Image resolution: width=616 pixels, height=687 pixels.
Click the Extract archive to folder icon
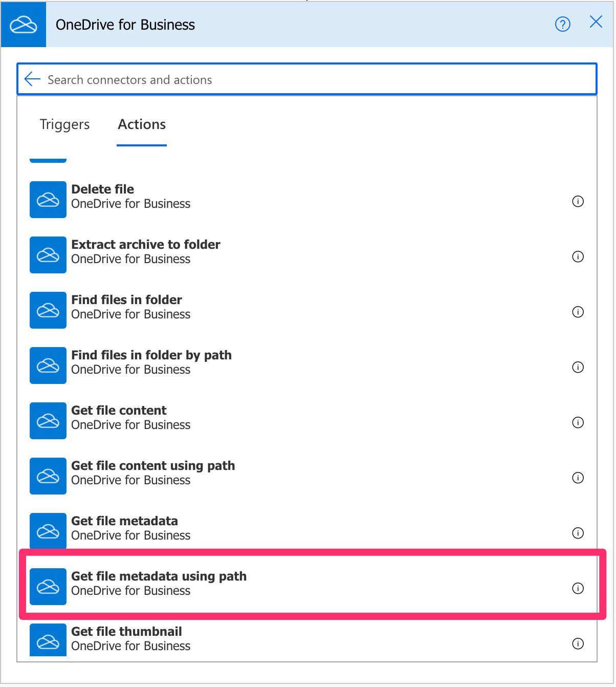coord(48,254)
